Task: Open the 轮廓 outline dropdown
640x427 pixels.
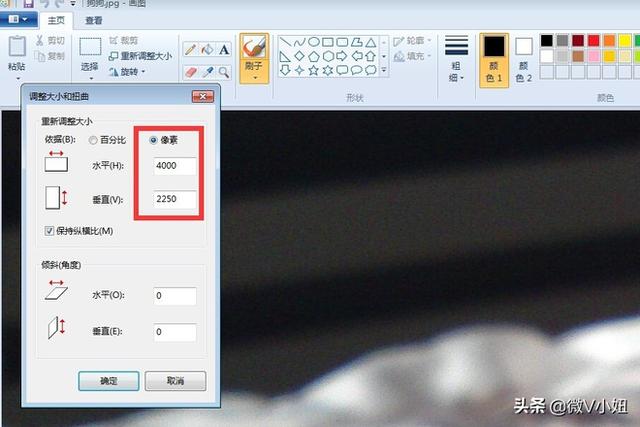Action: click(x=414, y=41)
